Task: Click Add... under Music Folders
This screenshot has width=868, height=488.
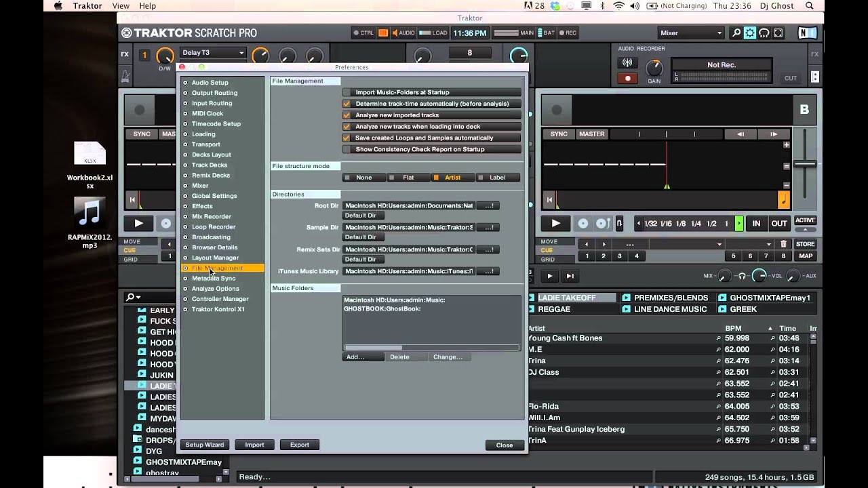Action: pyautogui.click(x=363, y=357)
